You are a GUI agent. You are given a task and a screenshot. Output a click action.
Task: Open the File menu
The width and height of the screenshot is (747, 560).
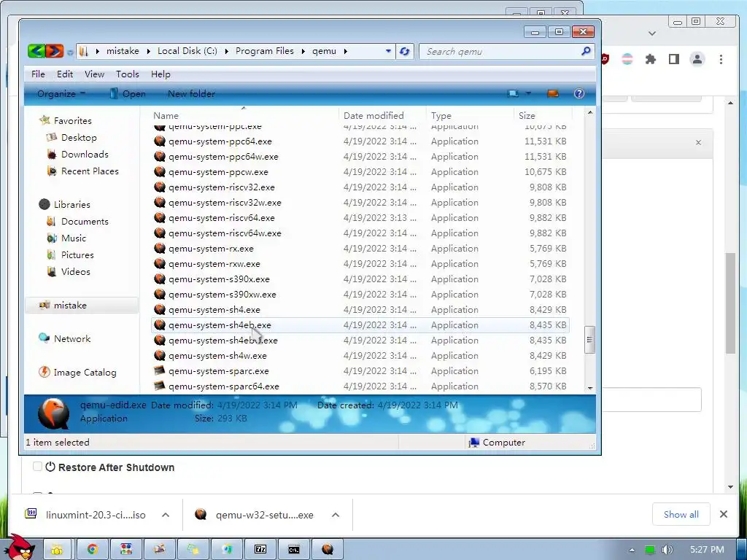(x=38, y=74)
